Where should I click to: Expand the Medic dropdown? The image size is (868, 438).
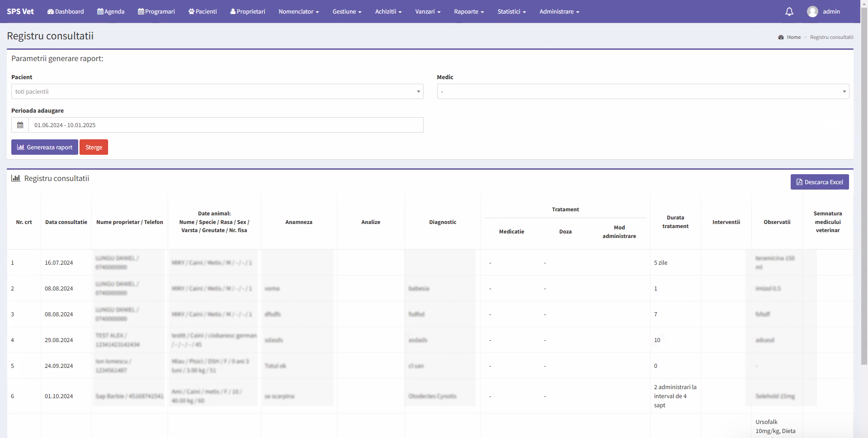(642, 91)
